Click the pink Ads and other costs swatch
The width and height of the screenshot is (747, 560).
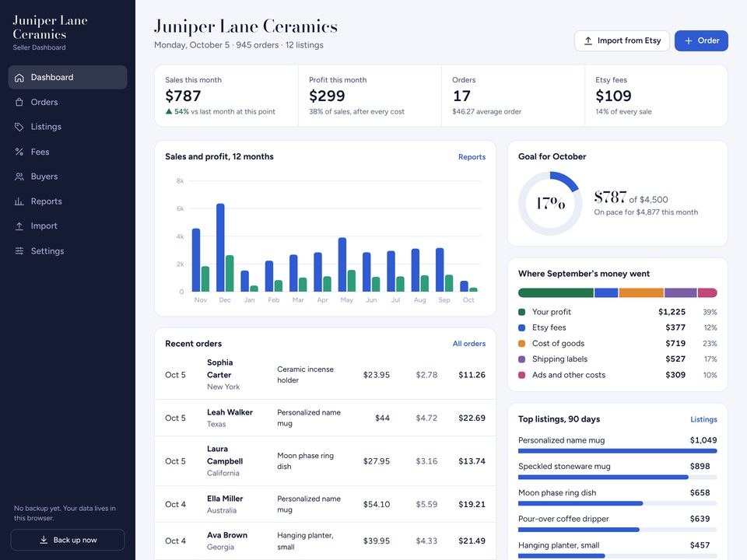[x=521, y=375]
